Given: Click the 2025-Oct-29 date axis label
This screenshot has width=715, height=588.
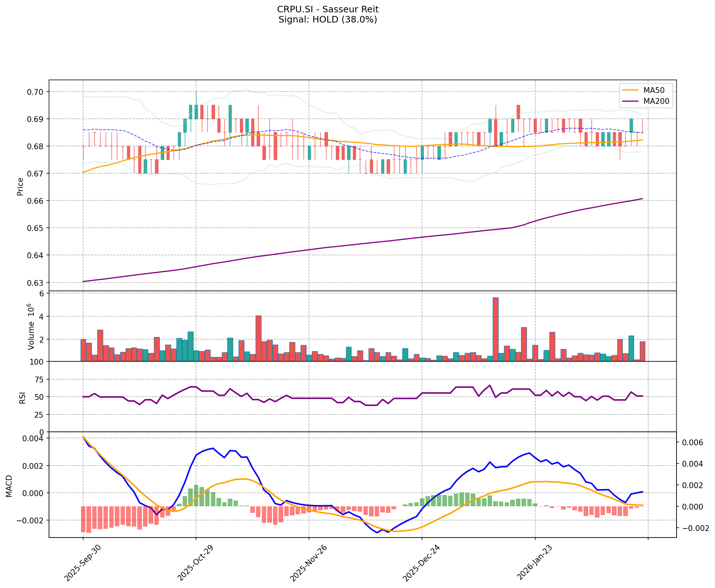Looking at the screenshot, I should pyautogui.click(x=196, y=562).
